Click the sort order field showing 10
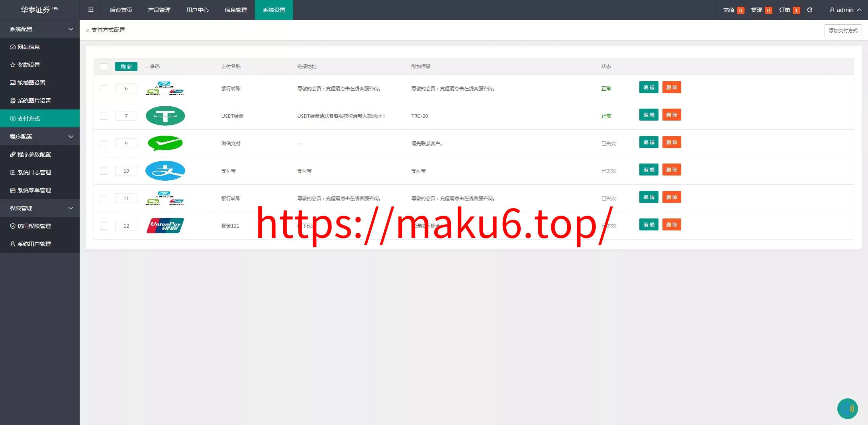The image size is (868, 425). tap(126, 171)
